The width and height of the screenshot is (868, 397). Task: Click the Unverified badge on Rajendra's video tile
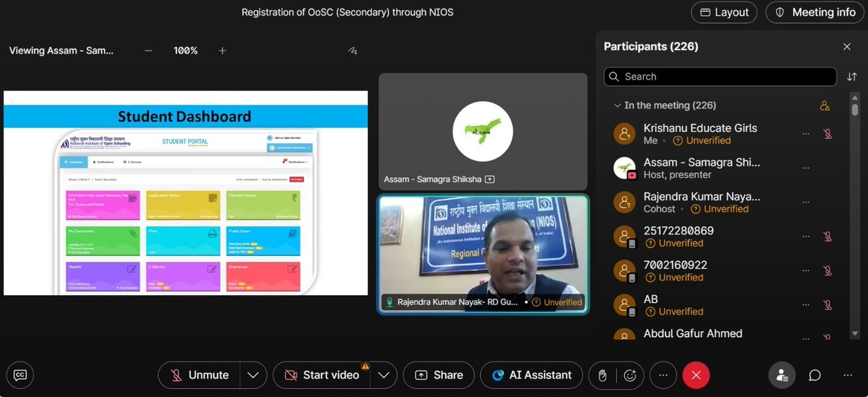557,302
